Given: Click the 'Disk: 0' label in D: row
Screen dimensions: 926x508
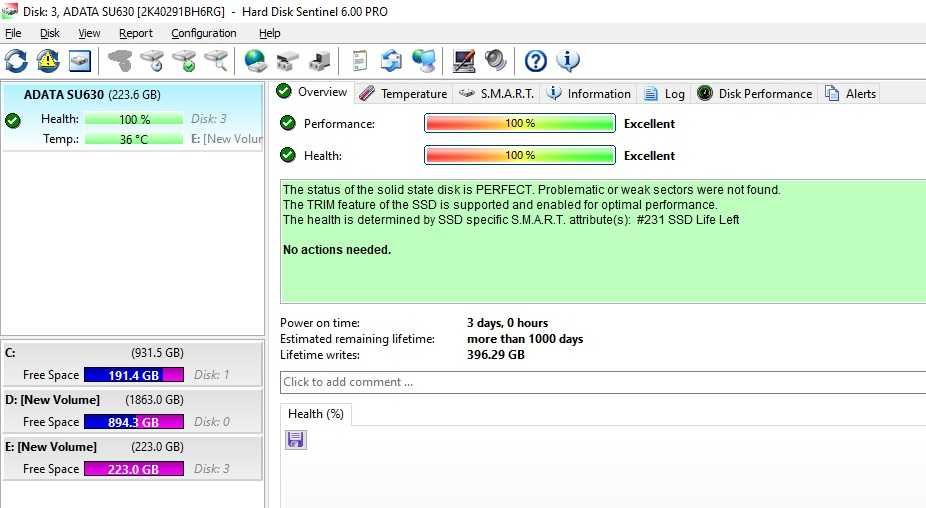Looking at the screenshot, I should (x=211, y=422).
